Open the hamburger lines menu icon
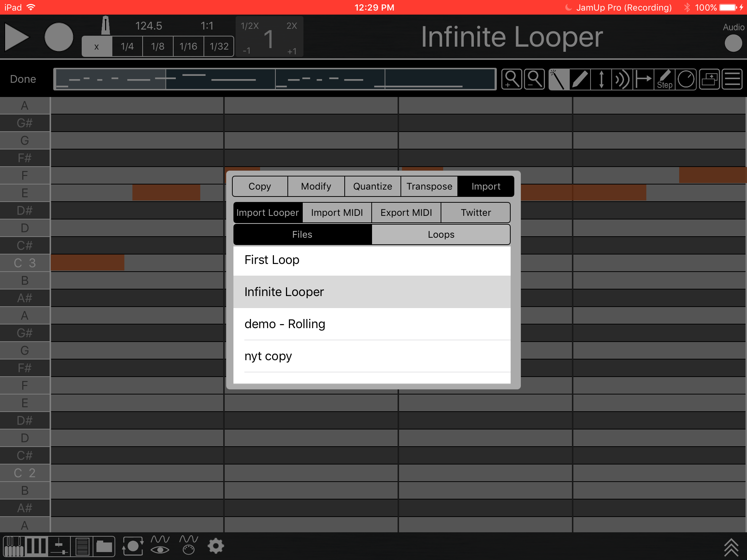The height and width of the screenshot is (560, 747). point(732,79)
